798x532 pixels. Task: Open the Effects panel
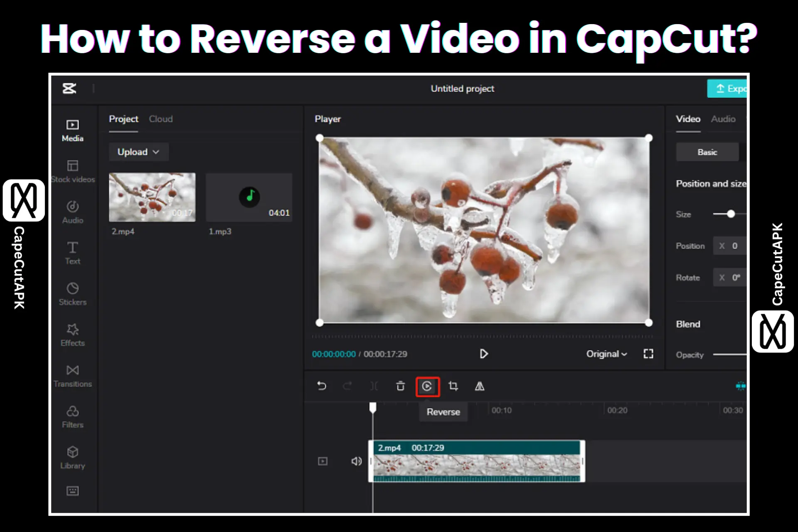click(73, 335)
